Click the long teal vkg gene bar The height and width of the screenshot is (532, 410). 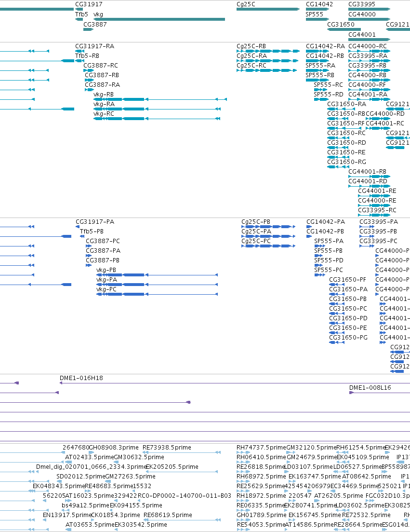(159, 19)
